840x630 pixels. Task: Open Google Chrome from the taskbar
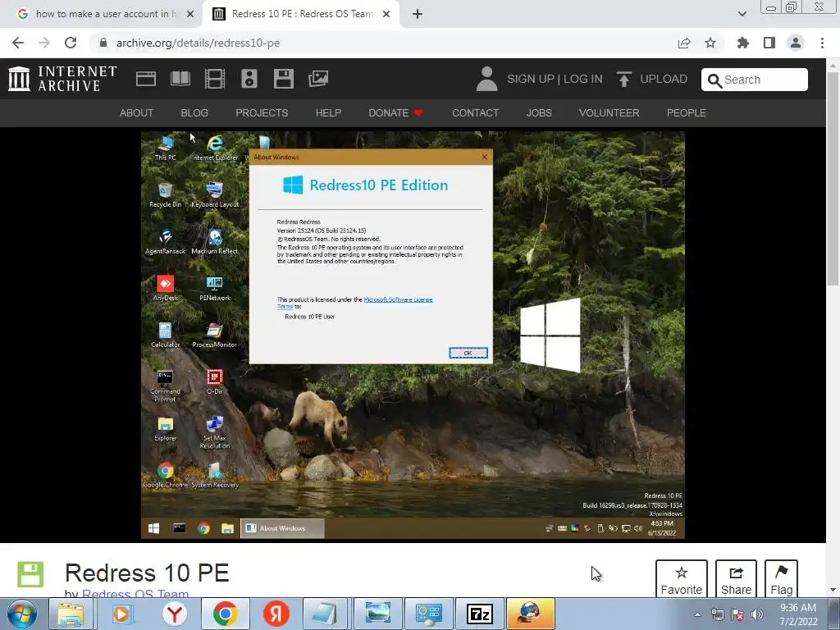pyautogui.click(x=225, y=614)
